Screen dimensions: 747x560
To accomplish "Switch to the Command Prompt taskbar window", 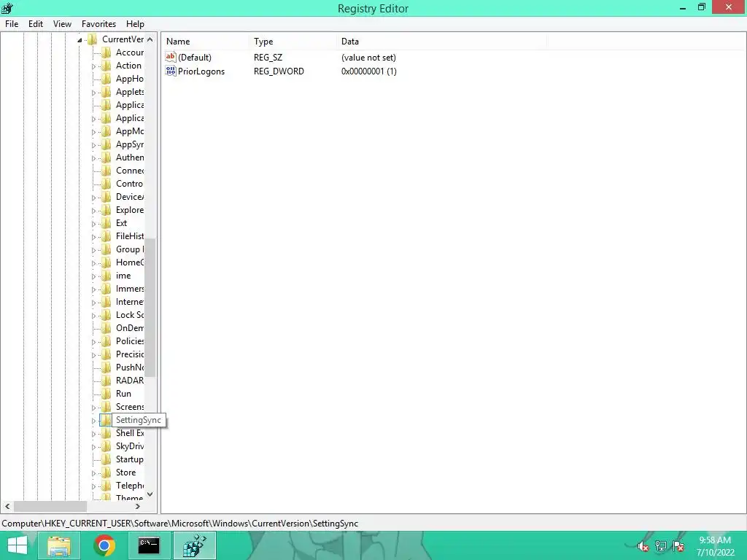I will [x=149, y=545].
